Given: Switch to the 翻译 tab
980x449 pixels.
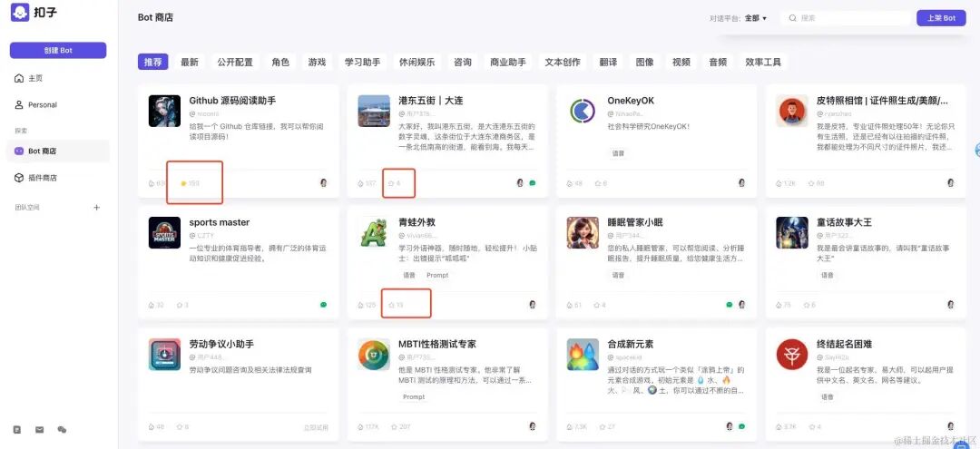Looking at the screenshot, I should click(608, 62).
